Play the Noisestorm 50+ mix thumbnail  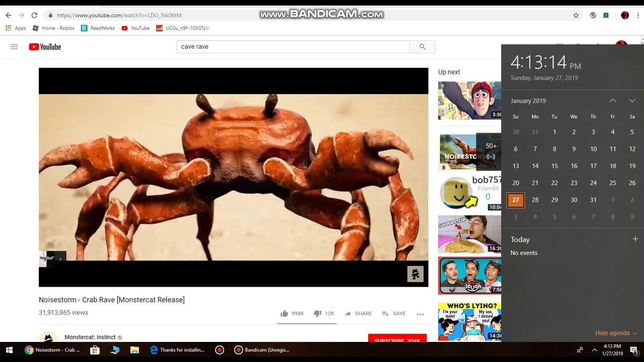click(x=469, y=152)
